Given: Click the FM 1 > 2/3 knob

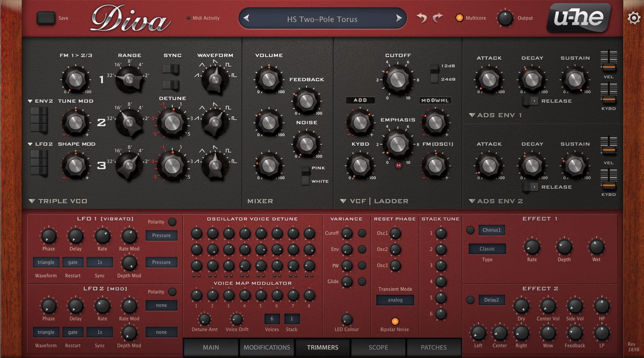Looking at the screenshot, I should (76, 79).
